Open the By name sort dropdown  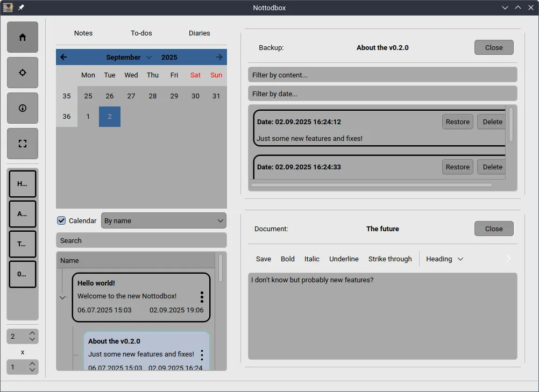pyautogui.click(x=164, y=220)
